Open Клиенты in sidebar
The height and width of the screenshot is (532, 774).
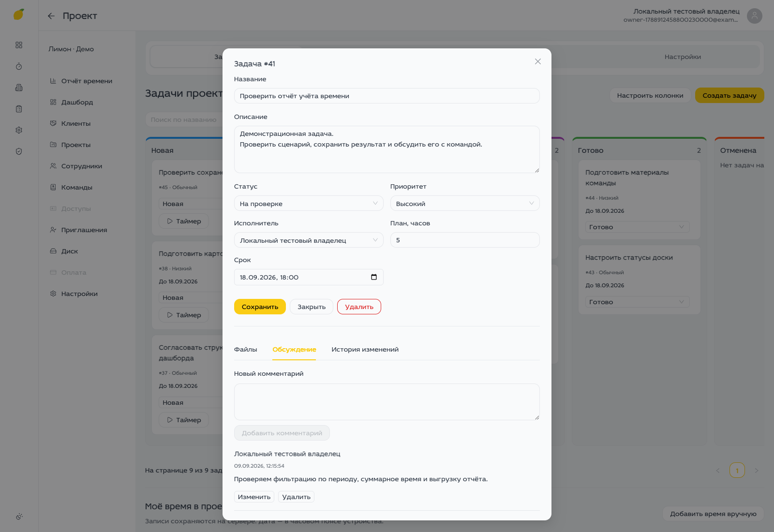[x=71, y=123]
